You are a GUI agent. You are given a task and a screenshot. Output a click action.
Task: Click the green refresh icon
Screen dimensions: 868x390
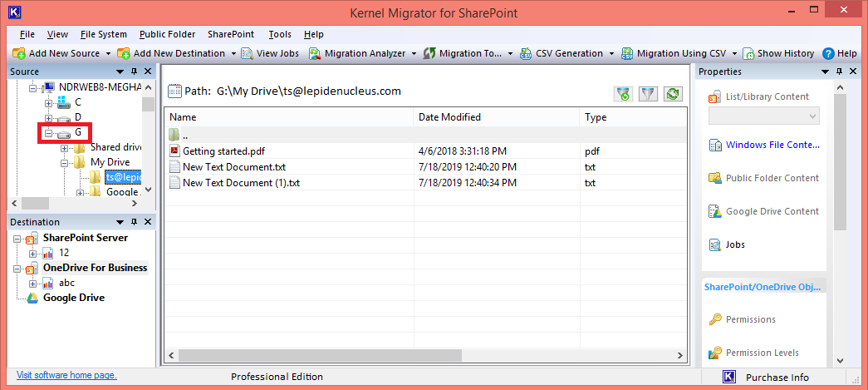click(673, 94)
